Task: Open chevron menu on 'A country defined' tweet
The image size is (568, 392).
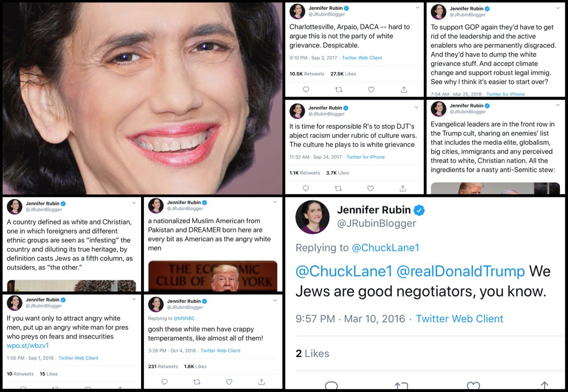Action: point(134,203)
